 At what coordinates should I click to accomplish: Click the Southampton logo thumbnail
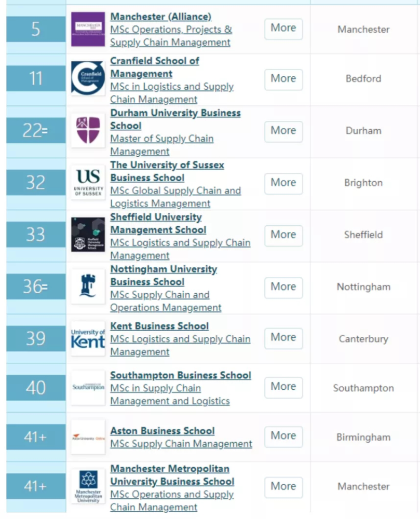[88, 387]
